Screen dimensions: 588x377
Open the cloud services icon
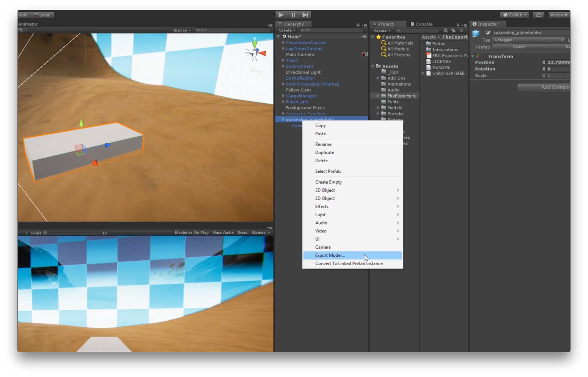pos(538,15)
